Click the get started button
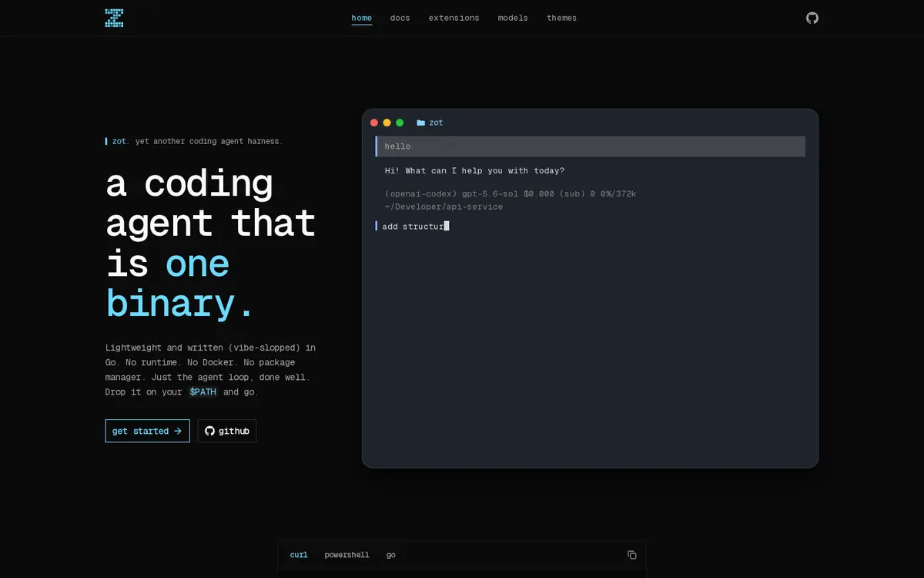The image size is (924, 578). click(148, 431)
